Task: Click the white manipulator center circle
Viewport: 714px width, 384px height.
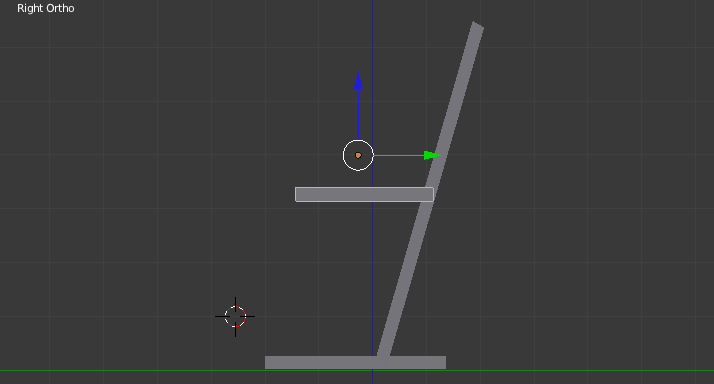Action: (358, 155)
